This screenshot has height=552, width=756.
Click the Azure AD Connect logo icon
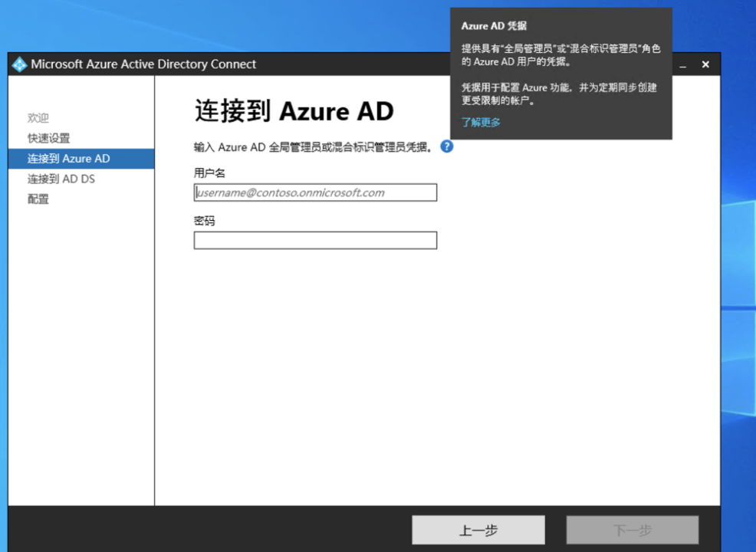coord(19,64)
